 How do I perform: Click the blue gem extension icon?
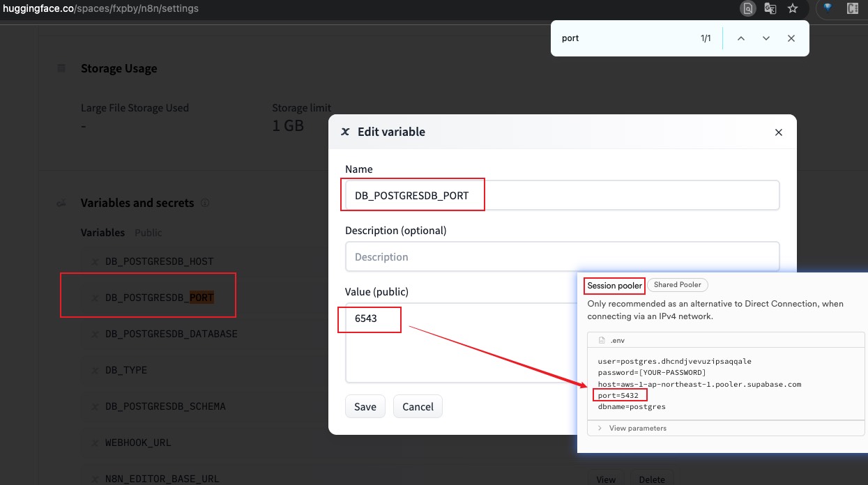pyautogui.click(x=828, y=8)
